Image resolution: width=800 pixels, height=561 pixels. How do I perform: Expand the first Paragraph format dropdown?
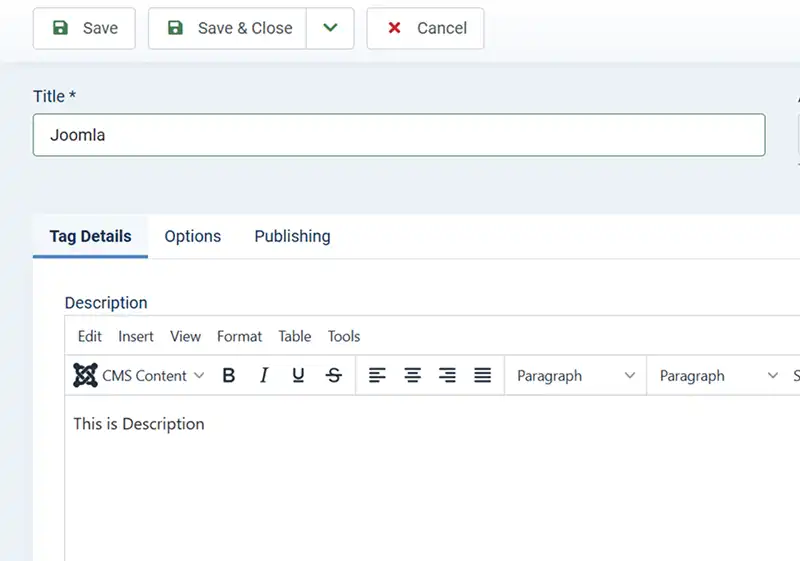click(x=576, y=375)
